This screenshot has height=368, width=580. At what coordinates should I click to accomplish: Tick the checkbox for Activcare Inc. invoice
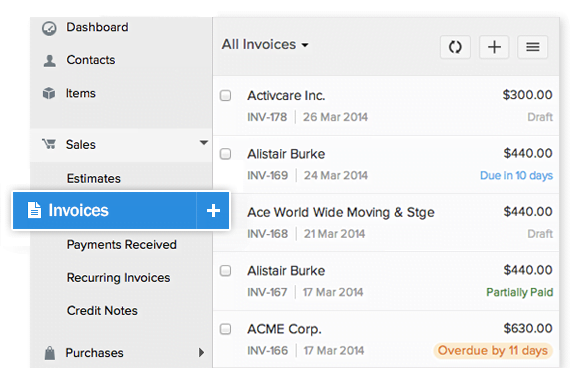coord(225,95)
